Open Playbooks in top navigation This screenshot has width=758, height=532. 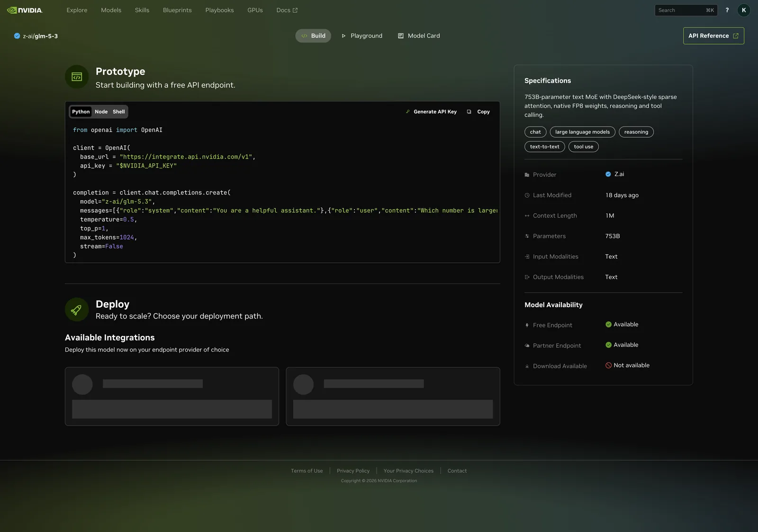tap(219, 10)
